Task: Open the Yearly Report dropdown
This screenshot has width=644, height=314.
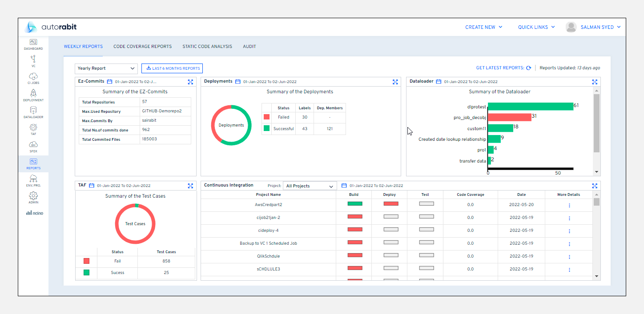Action: [x=106, y=68]
